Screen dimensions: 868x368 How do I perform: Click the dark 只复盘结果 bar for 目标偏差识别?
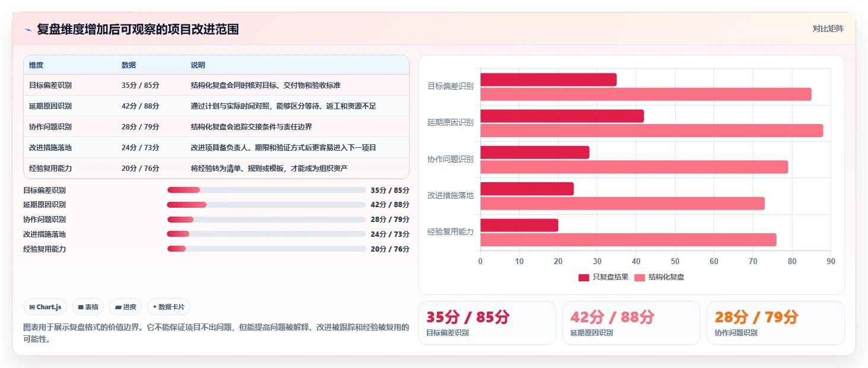pyautogui.click(x=549, y=80)
